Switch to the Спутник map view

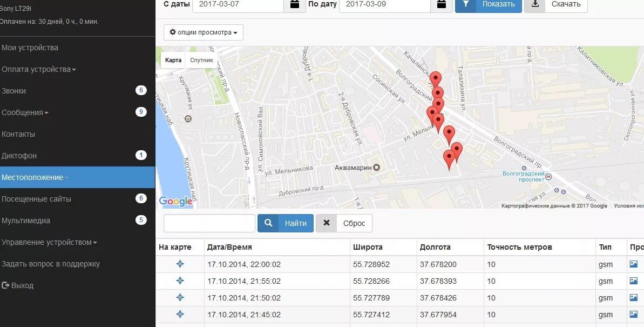pos(201,59)
